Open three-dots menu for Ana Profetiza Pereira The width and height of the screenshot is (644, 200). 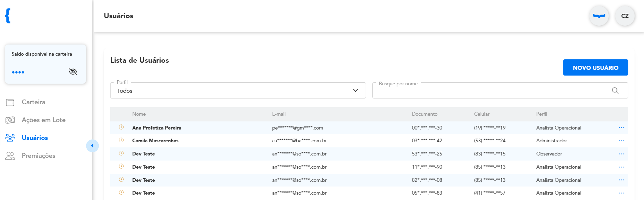[x=621, y=128]
